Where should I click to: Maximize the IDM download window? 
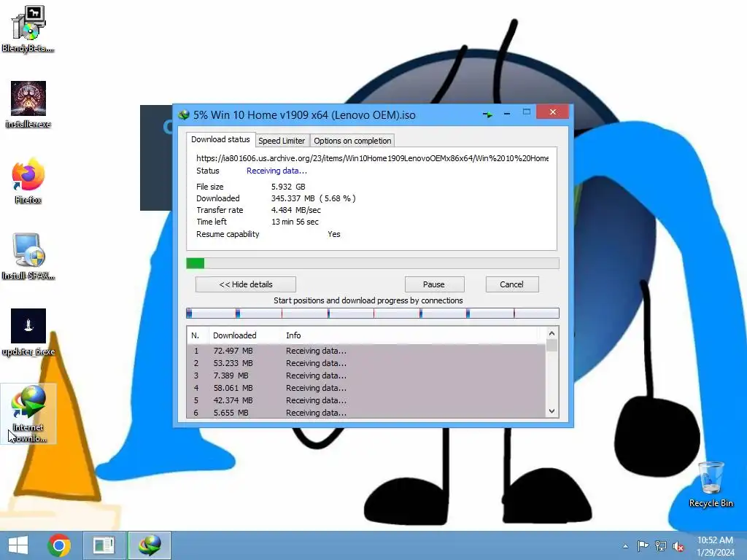[x=527, y=112]
